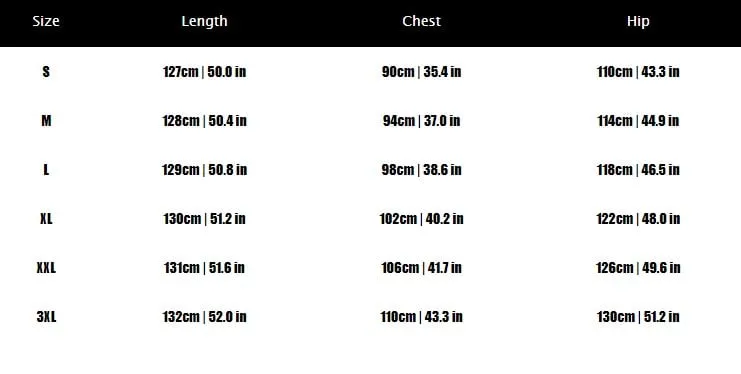Select the 114cm | 44.9 in hip cell

(638, 121)
